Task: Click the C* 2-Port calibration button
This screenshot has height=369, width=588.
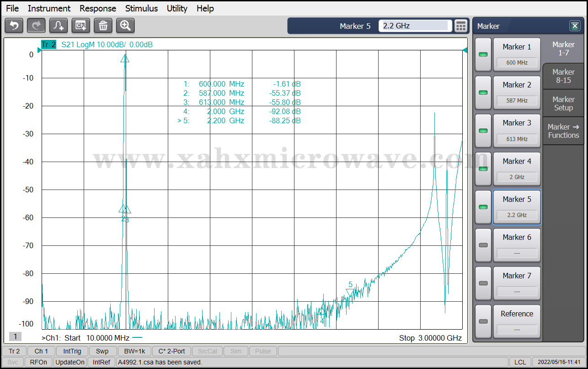Action: click(171, 351)
